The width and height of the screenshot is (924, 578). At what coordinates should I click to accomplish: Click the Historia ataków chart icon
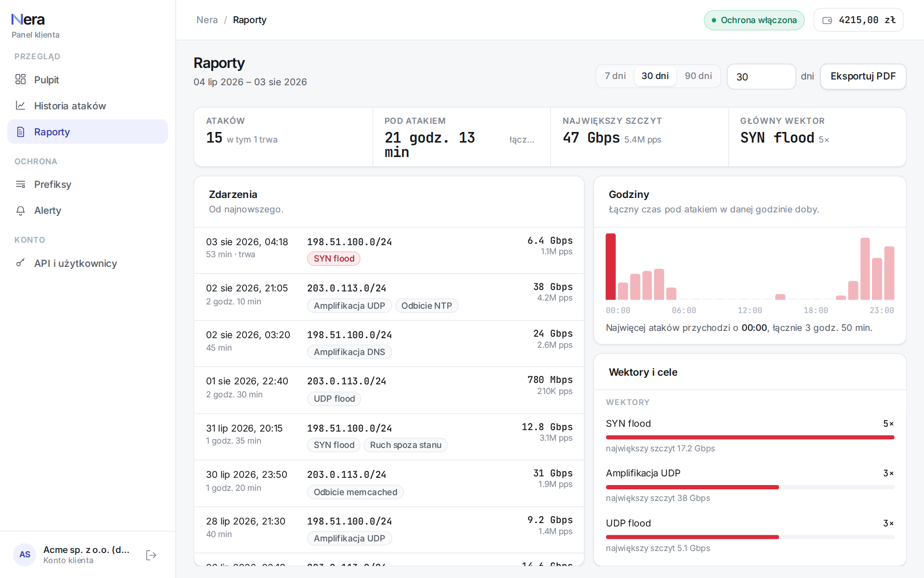pos(20,105)
